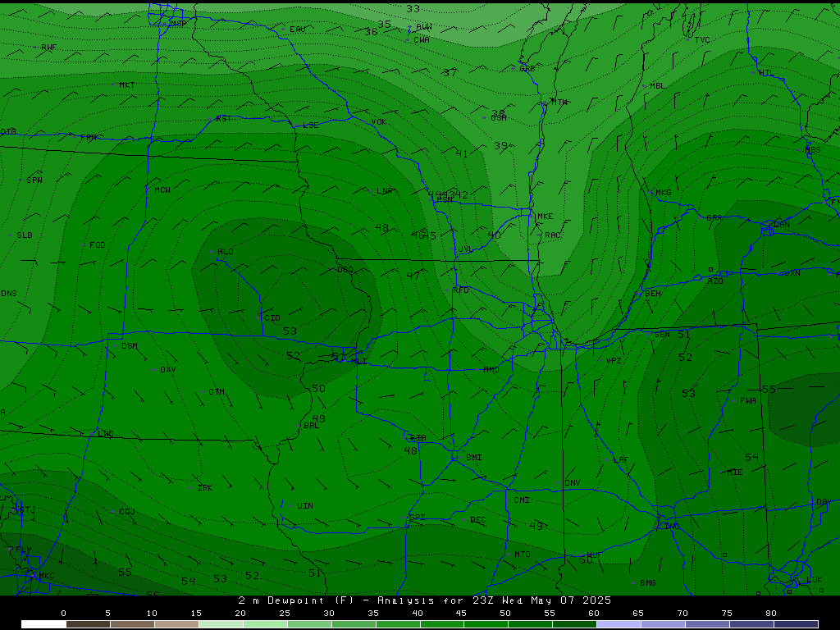The width and height of the screenshot is (840, 630).
Task: Click the OTM station label
Action: [217, 391]
